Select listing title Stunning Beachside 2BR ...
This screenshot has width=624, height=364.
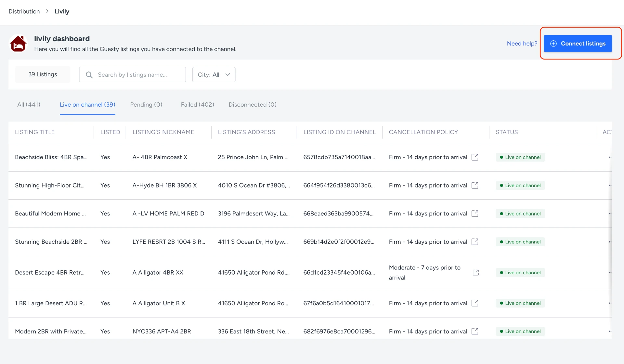pos(51,242)
